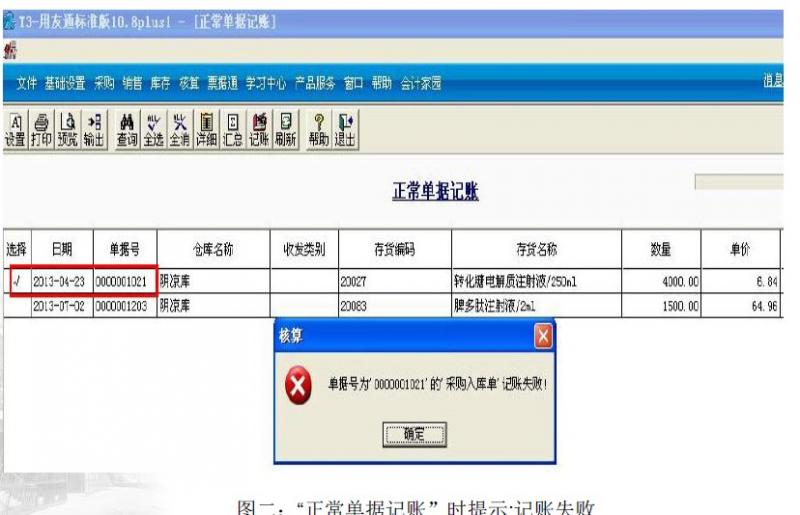Select unit price cell 6.84
Viewport: 800px width, 515px height.
pos(741,281)
